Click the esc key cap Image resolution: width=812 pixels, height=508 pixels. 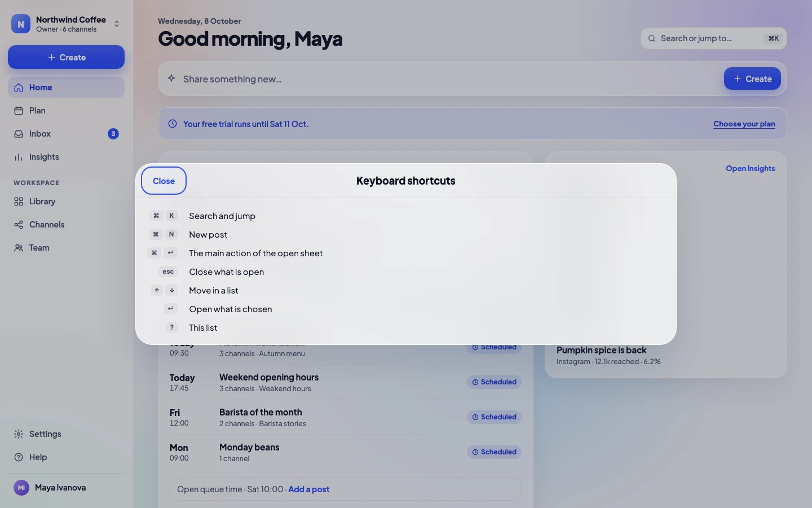(x=168, y=271)
